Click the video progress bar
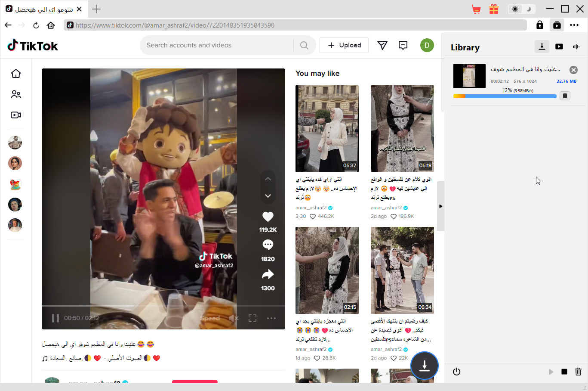The image size is (588, 391). (163, 306)
